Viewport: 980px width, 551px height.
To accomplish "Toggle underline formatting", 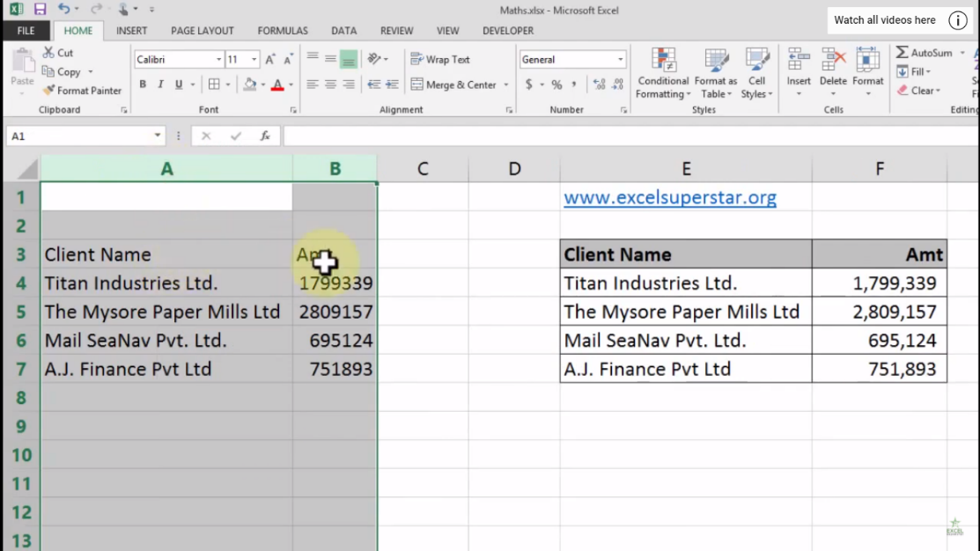I will pos(179,84).
